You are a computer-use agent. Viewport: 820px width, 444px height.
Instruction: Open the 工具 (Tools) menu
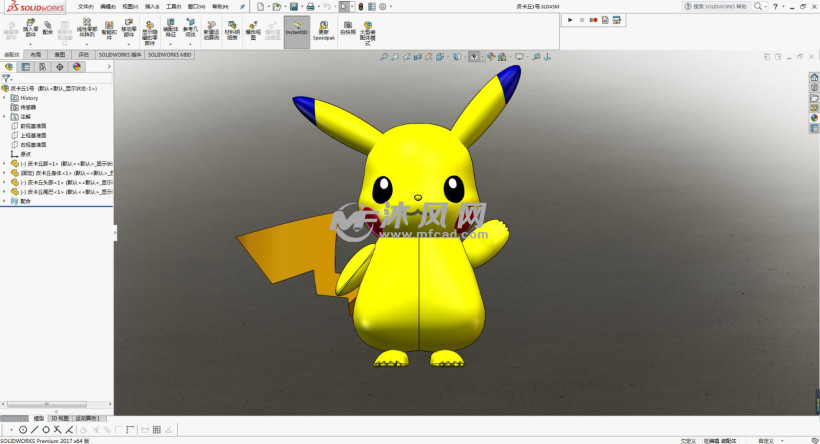[174, 7]
